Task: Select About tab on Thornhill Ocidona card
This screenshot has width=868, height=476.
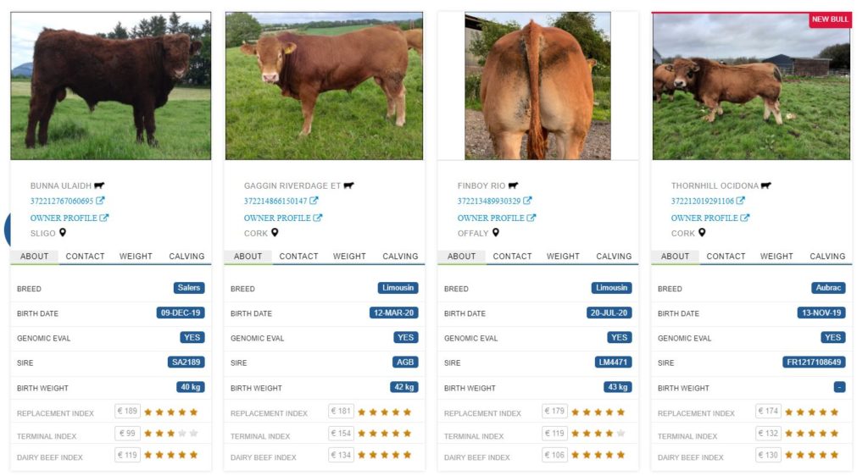Action: click(x=676, y=257)
